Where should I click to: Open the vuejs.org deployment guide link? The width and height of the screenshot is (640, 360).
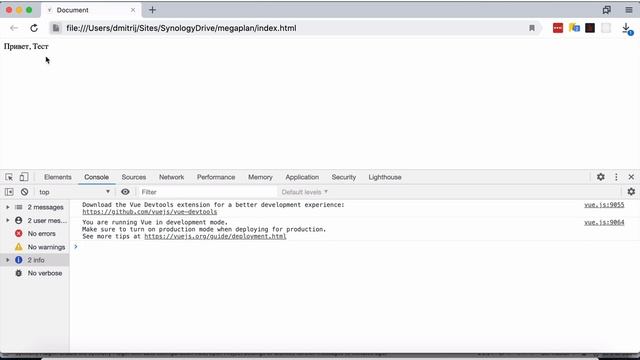tap(215, 236)
